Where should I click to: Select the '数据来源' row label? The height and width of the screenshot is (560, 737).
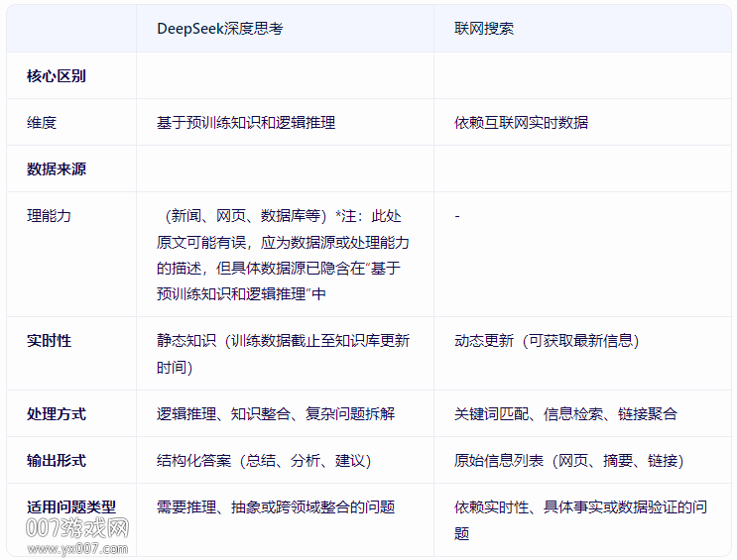[57, 169]
